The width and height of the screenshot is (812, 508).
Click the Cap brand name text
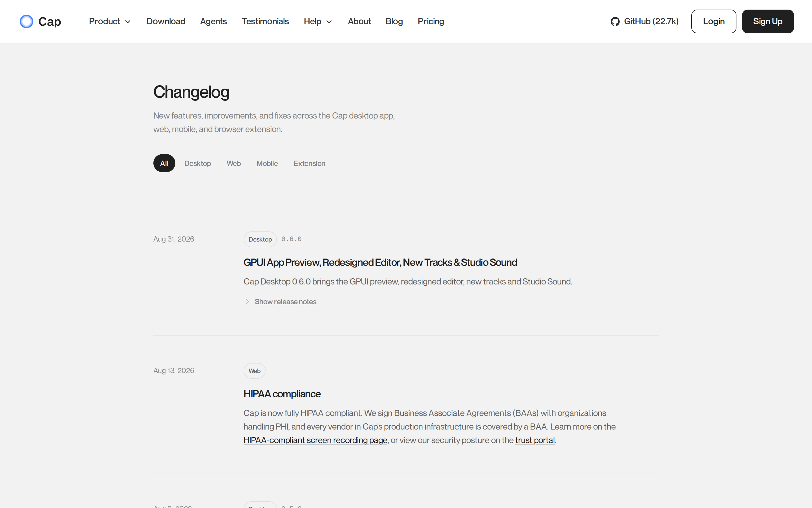50,21
